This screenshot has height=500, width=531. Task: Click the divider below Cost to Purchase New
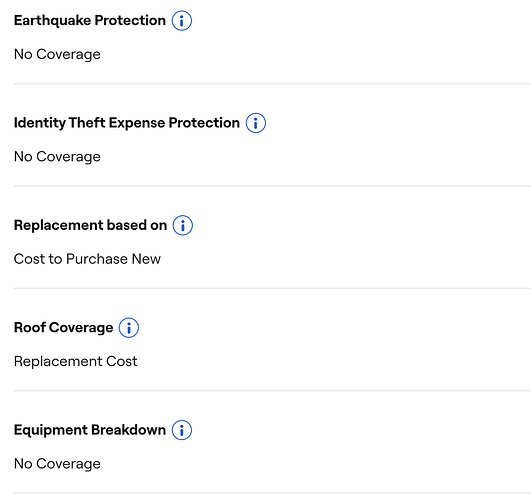point(272,288)
